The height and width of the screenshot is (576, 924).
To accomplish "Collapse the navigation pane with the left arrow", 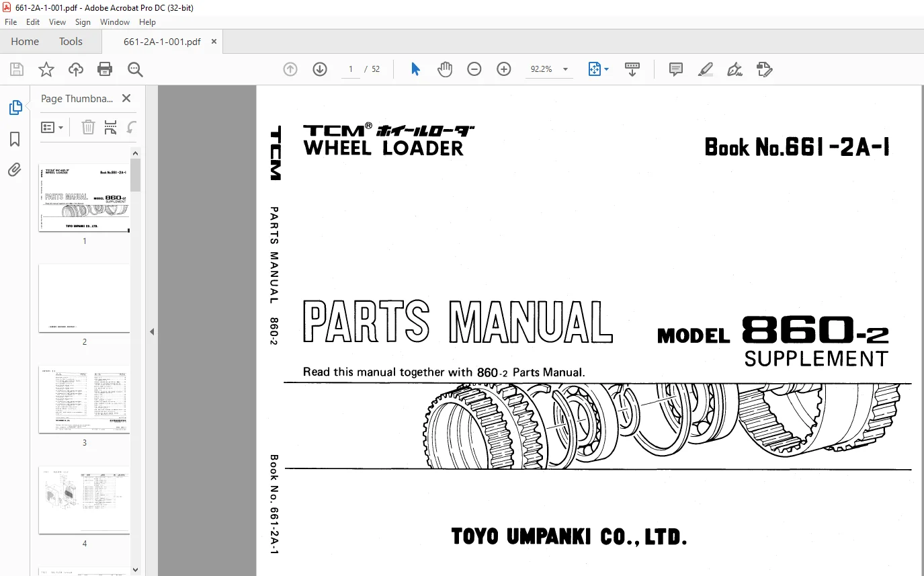I will coord(151,331).
